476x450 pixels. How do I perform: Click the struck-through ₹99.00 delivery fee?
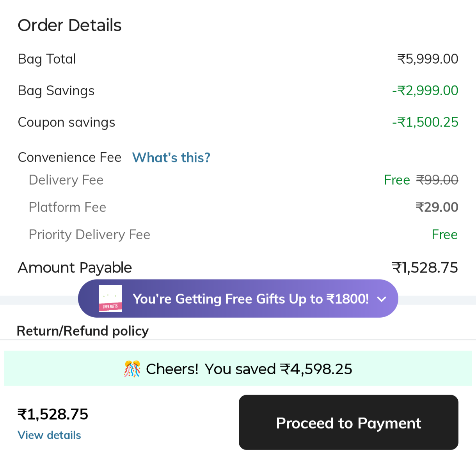point(438,180)
